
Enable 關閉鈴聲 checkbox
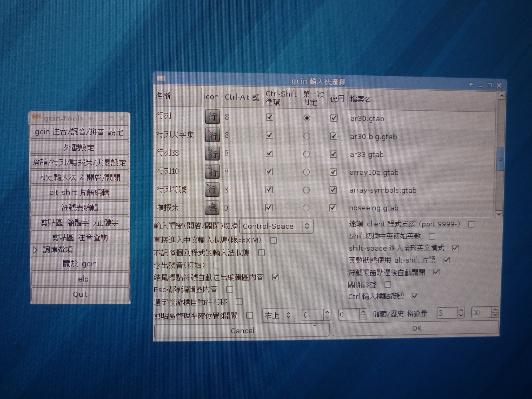click(388, 284)
